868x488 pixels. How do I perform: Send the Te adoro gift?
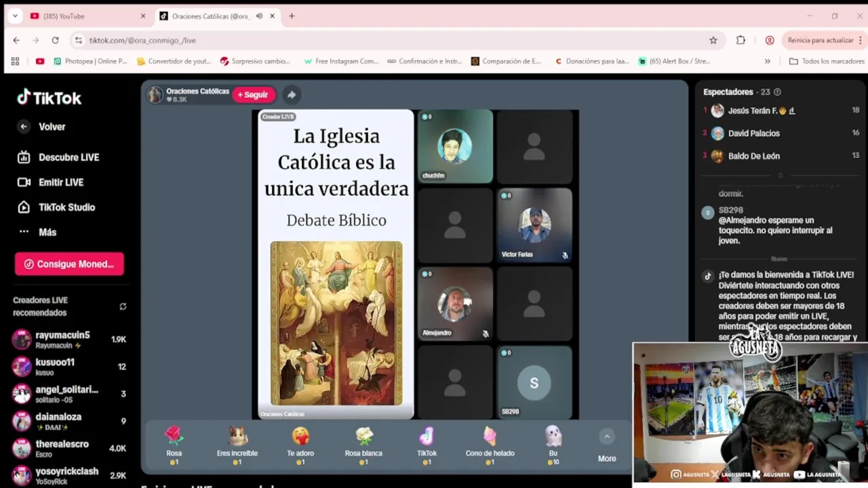[300, 445]
